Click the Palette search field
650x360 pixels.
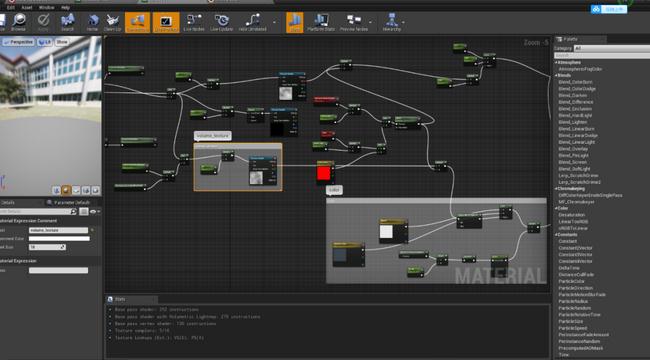point(602,55)
